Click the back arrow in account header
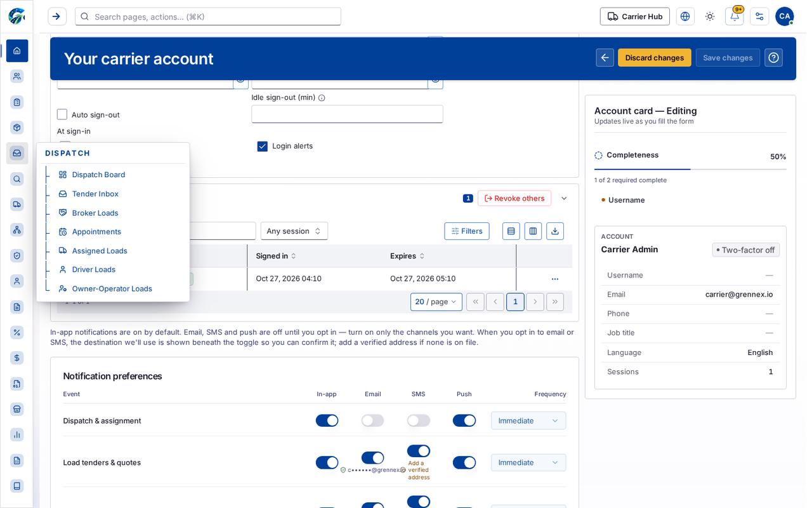812x508 pixels. 605,58
